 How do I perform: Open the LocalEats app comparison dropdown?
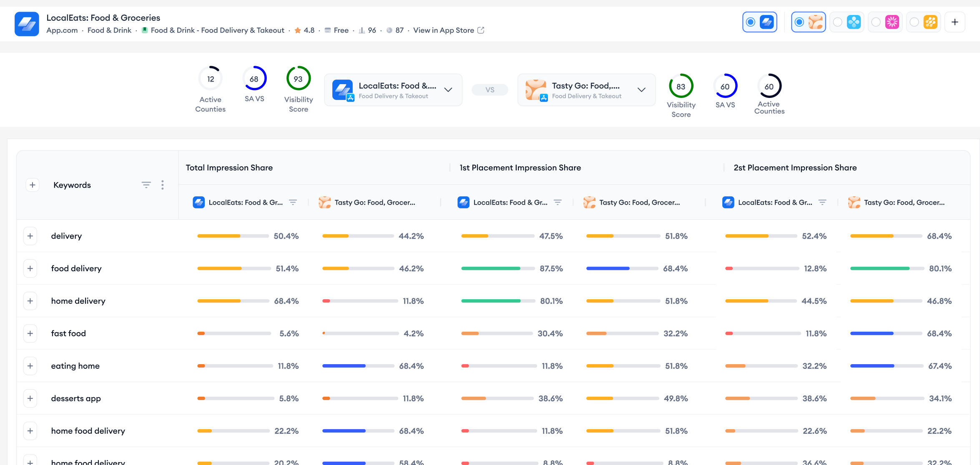[393, 90]
